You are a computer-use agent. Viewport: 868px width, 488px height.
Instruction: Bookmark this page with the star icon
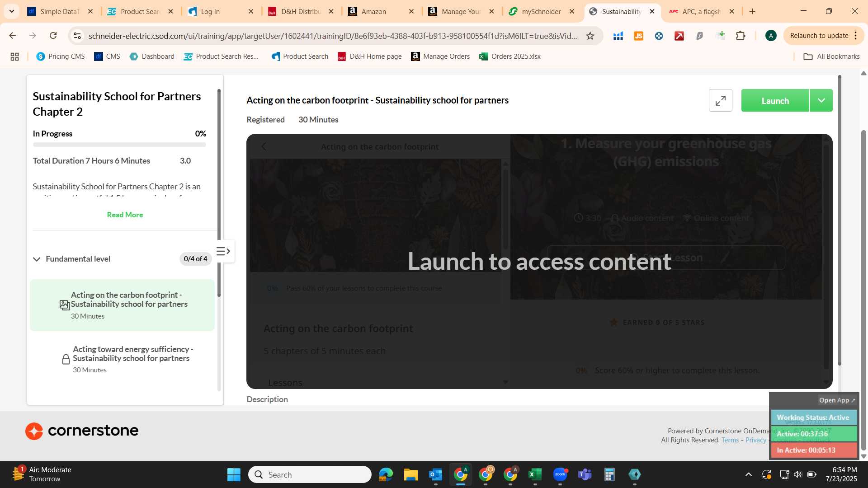tap(590, 36)
